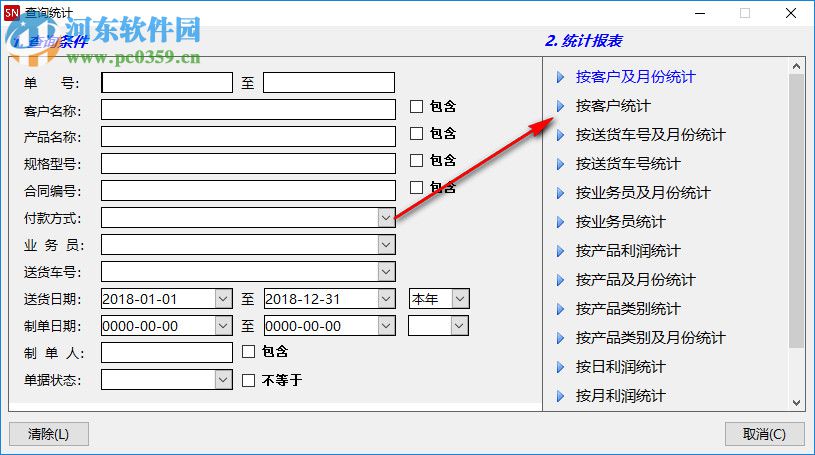Viewport: 815px width, 455px height.
Task: Open the 按业务员及月份统计 report
Action: click(643, 193)
